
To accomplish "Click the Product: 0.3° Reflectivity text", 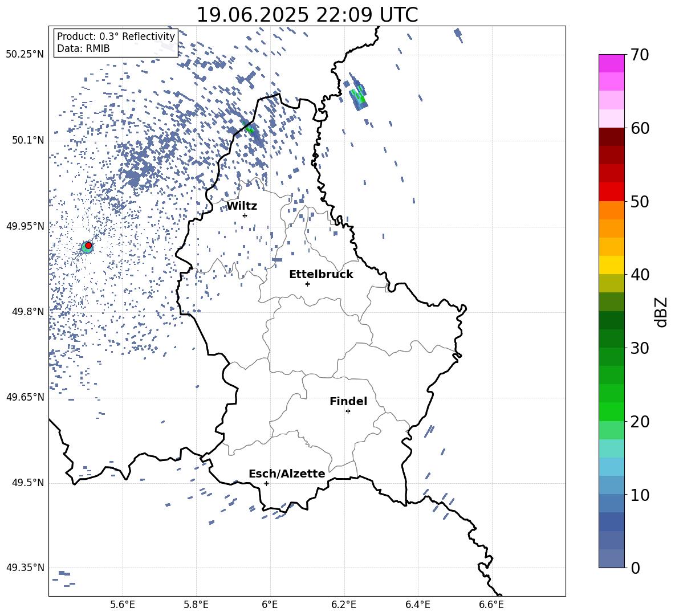I will [116, 36].
